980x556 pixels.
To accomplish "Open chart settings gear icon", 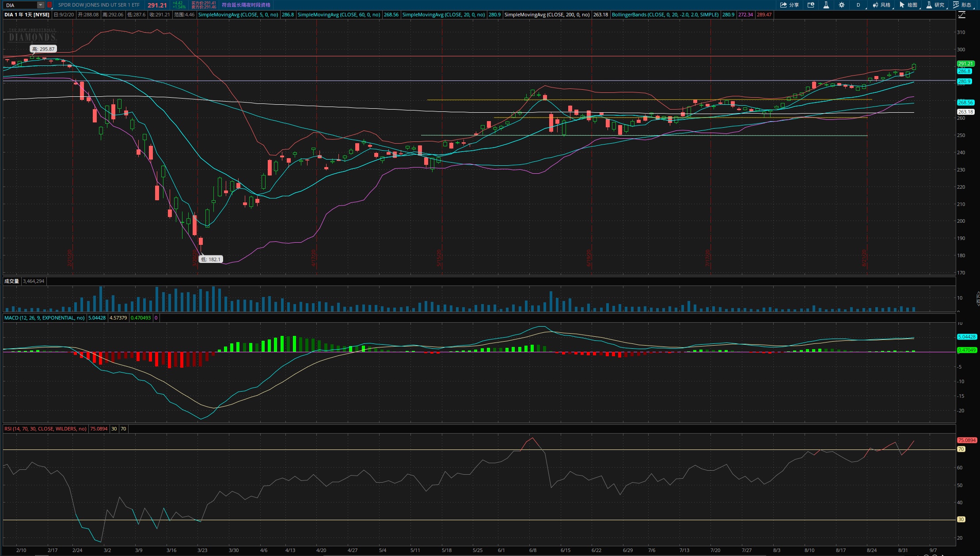I will pos(842,5).
